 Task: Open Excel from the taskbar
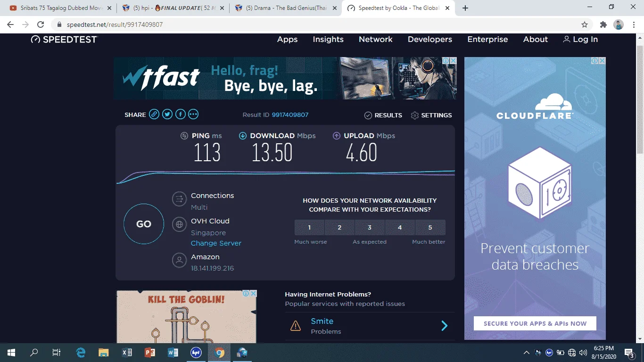pos(127,353)
